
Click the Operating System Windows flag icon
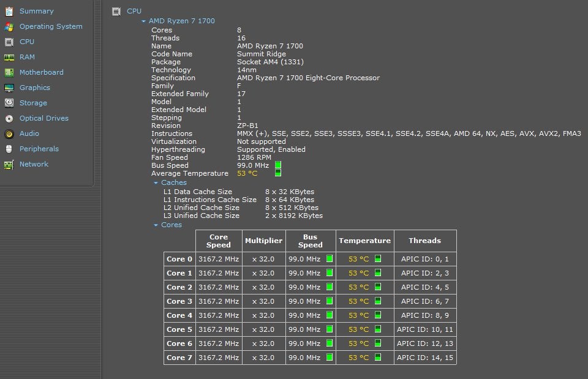pyautogui.click(x=9, y=26)
